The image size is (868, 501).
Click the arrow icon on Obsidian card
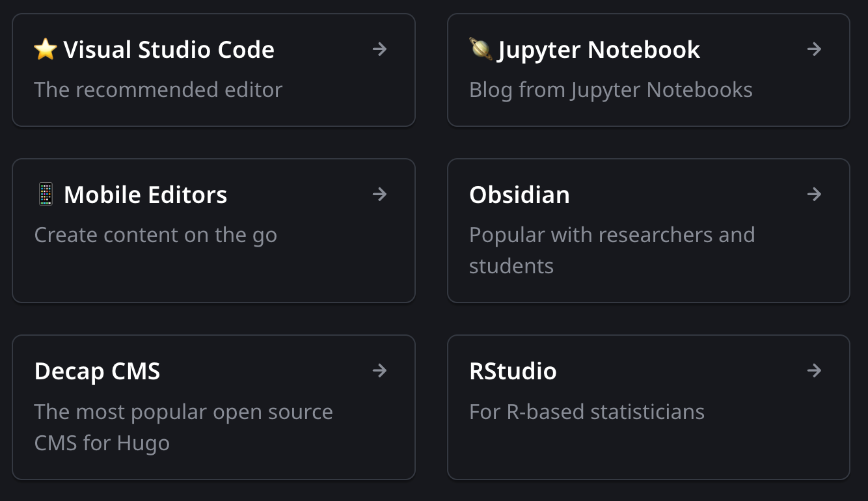coord(815,194)
